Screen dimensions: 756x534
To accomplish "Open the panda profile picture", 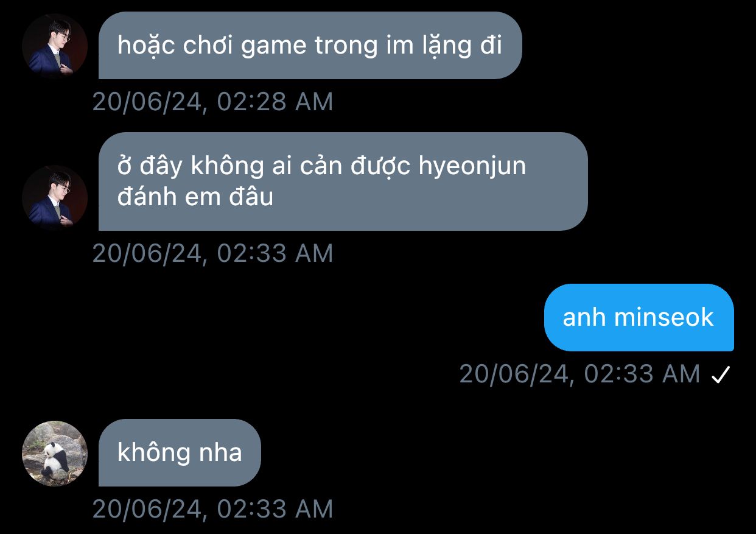I will click(55, 453).
